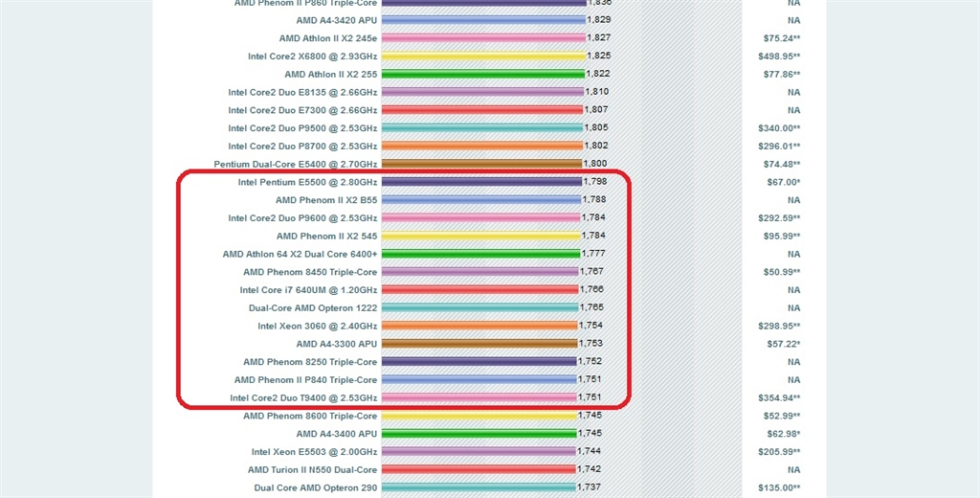
Task: Select the $95.99** price link
Action: (x=782, y=237)
